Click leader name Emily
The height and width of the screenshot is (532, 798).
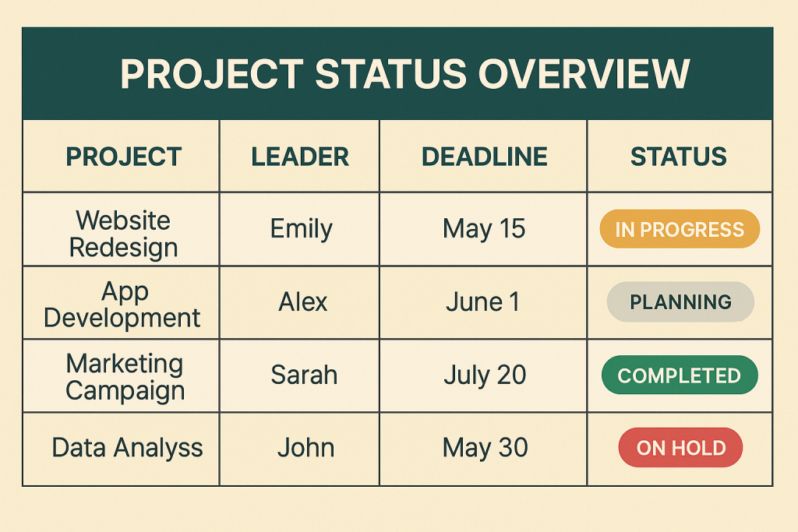coord(302,229)
